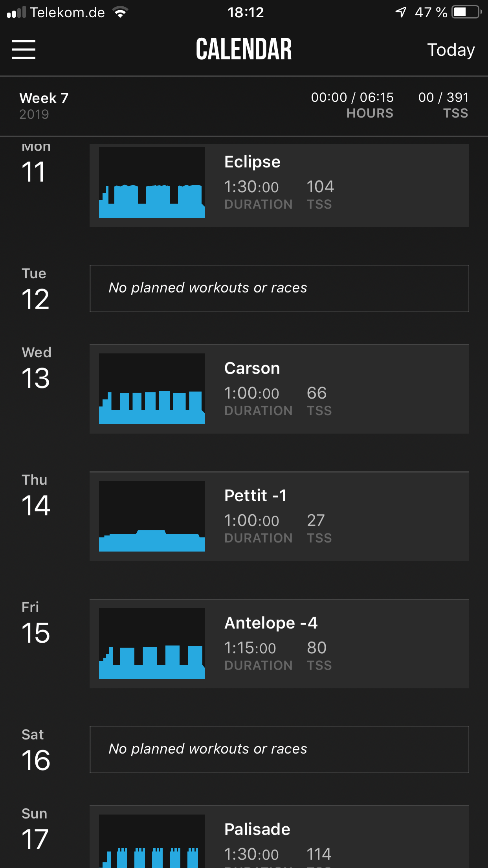Open the Palisade workout title
This screenshot has width=488, height=868.
(257, 829)
